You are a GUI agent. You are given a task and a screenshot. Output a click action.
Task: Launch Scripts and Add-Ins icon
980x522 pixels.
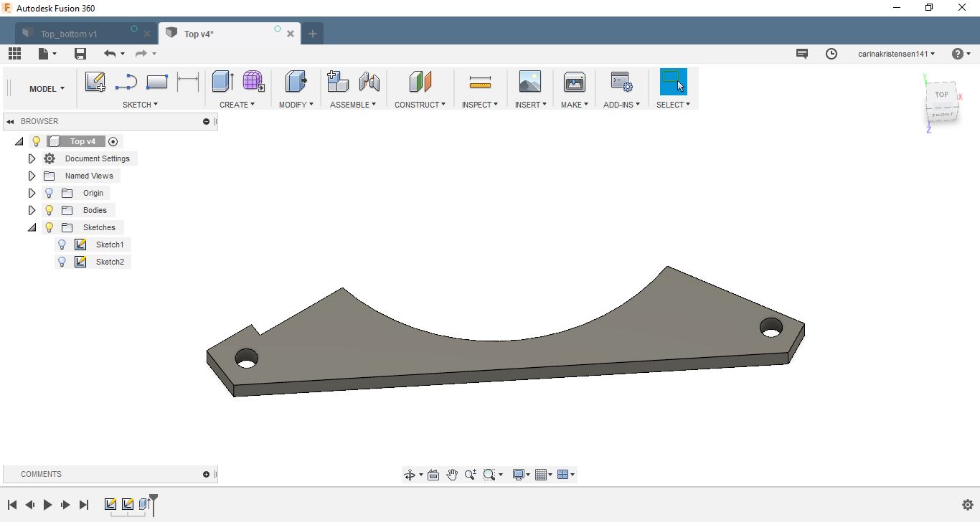[x=621, y=82]
